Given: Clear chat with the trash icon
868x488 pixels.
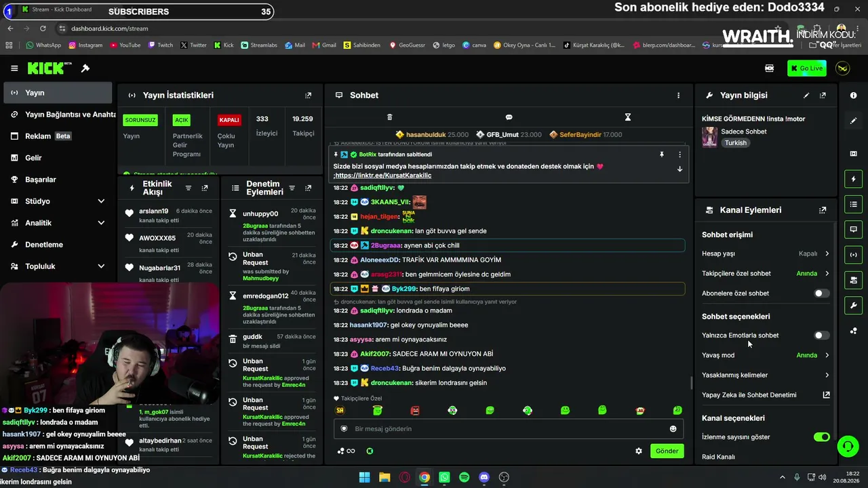Looking at the screenshot, I should [389, 117].
